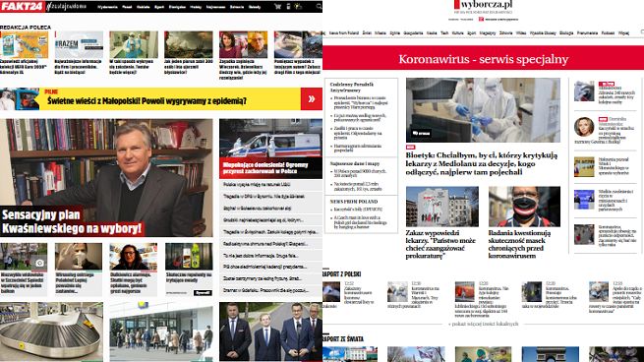This screenshot has width=644, height=362.
Task: Click the FAKT24 red logo
Action: [22, 7]
